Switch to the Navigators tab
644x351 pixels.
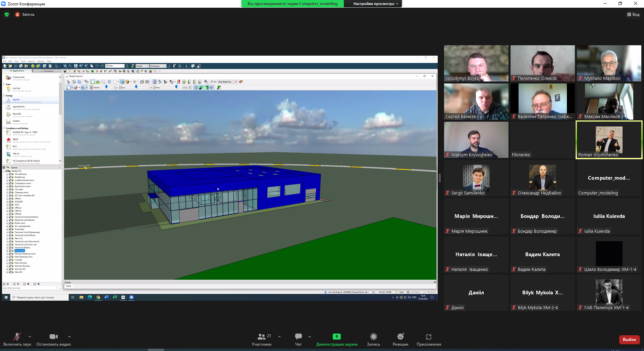47,71
